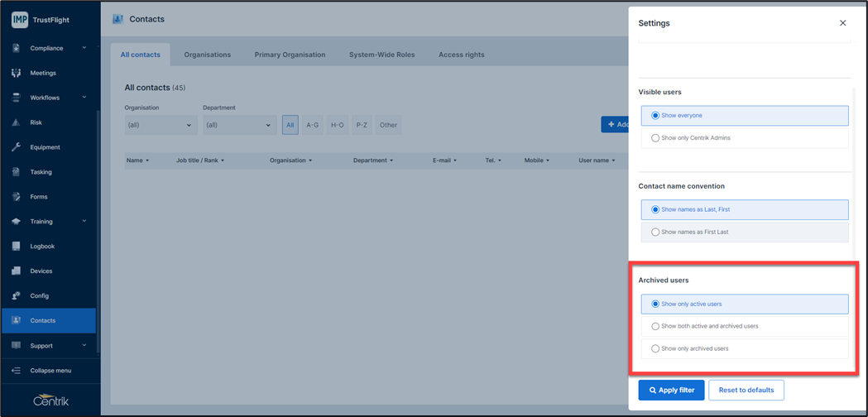Click the Collapse menu icon
868x417 pixels.
(x=16, y=371)
